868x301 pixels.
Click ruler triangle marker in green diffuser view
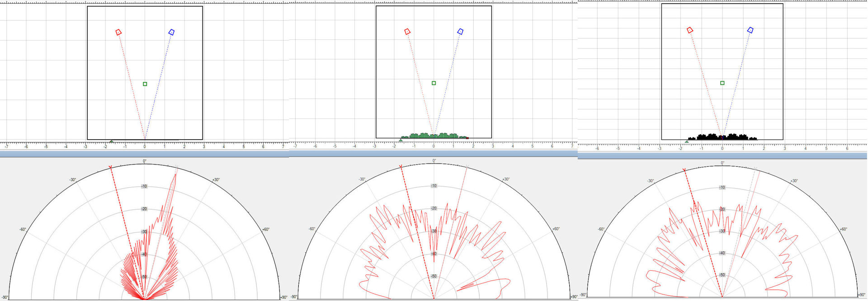[401, 141]
